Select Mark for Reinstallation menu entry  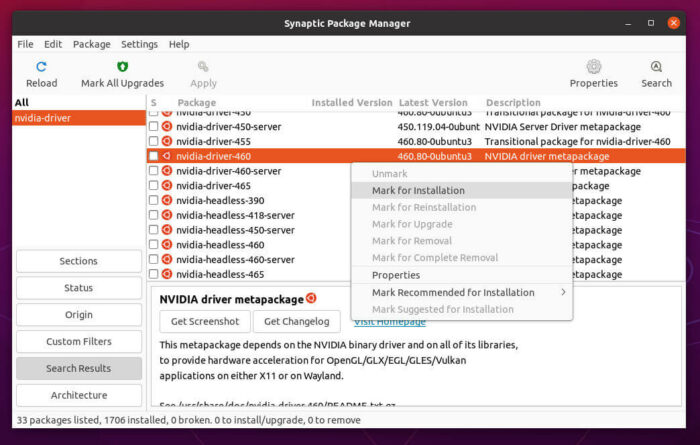(462, 207)
